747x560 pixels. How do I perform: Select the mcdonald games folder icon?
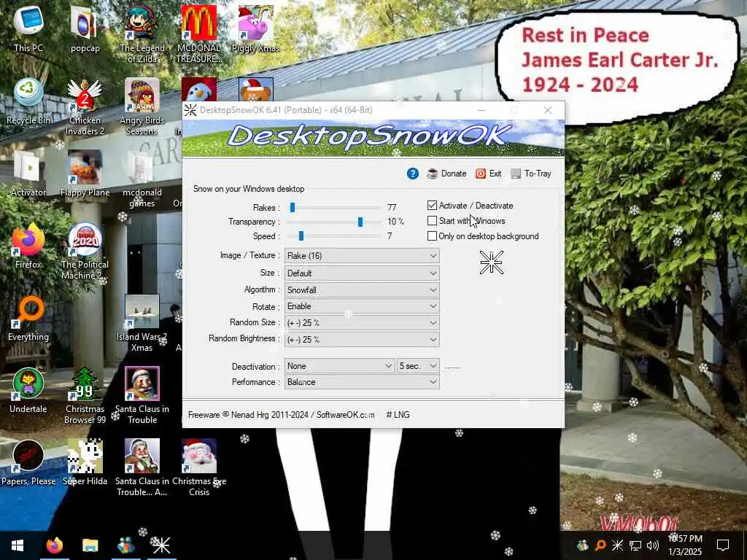click(x=142, y=179)
